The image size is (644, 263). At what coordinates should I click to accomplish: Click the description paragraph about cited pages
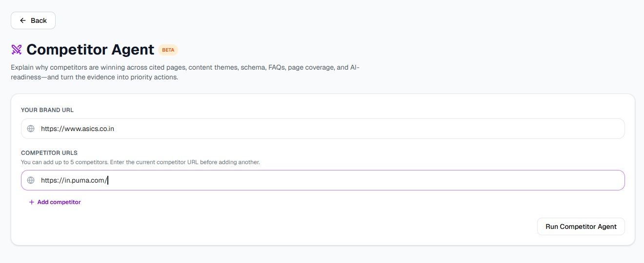pos(185,72)
